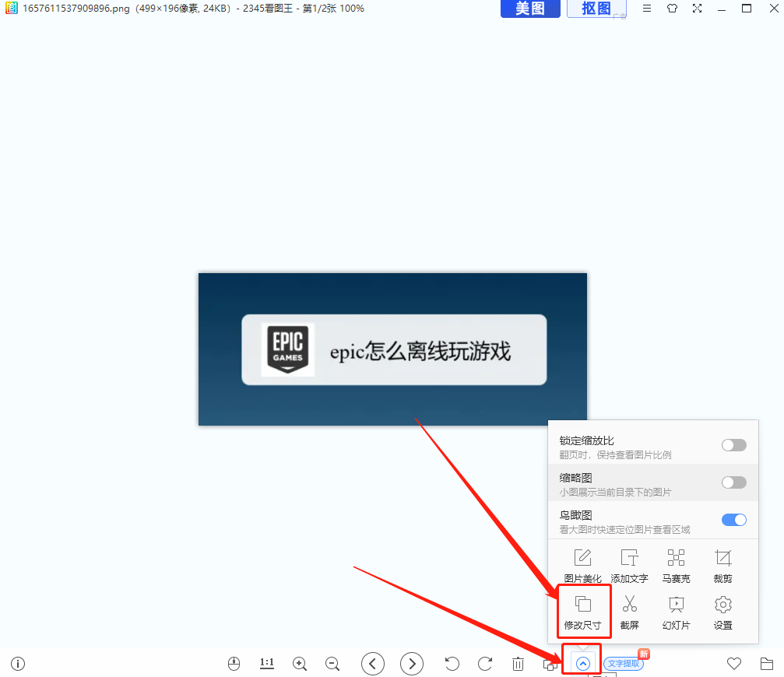The height and width of the screenshot is (677, 784).
Task: Go to the previous image with left arrow
Action: click(x=372, y=663)
